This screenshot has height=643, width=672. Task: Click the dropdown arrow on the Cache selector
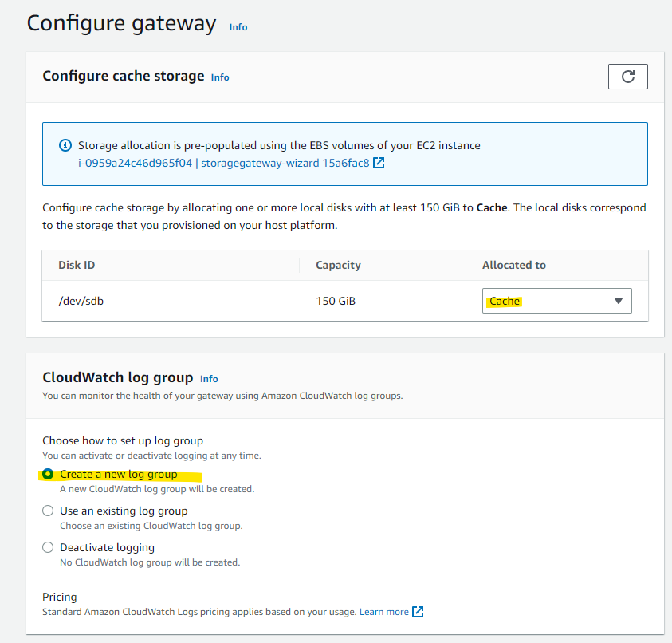click(619, 301)
